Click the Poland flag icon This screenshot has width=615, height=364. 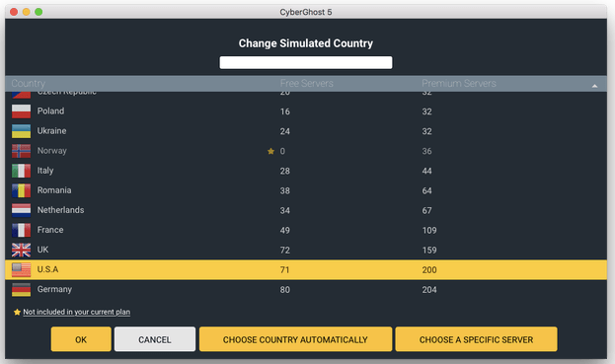point(21,111)
